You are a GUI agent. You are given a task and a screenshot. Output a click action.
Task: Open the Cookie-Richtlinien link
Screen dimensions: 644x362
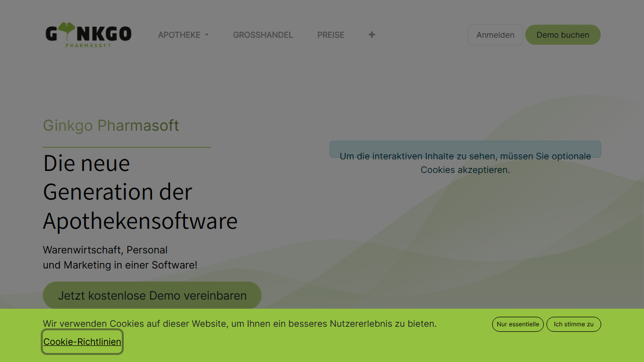[x=82, y=342]
